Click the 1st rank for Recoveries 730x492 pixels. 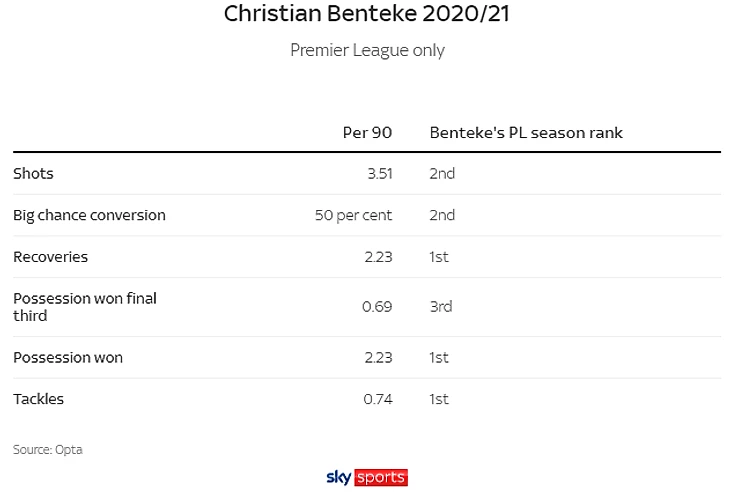(439, 257)
